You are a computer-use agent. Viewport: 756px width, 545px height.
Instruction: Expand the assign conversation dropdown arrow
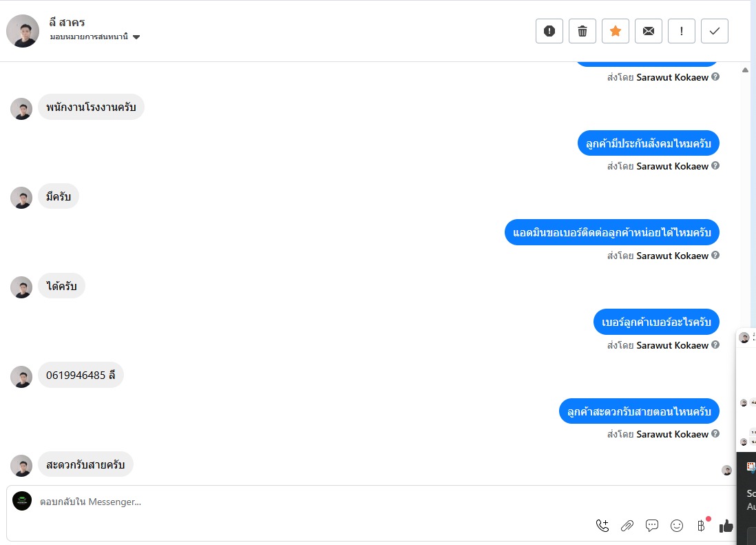136,37
